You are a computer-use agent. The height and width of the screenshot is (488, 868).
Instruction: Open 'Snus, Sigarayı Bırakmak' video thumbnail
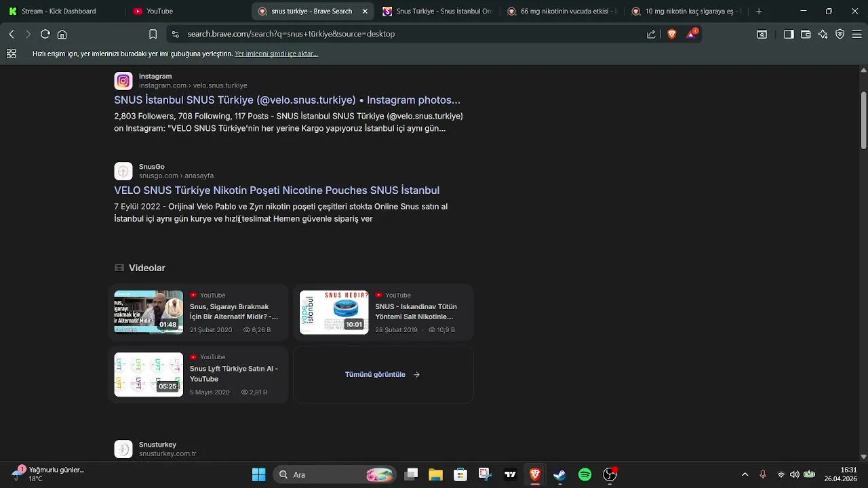(x=149, y=312)
